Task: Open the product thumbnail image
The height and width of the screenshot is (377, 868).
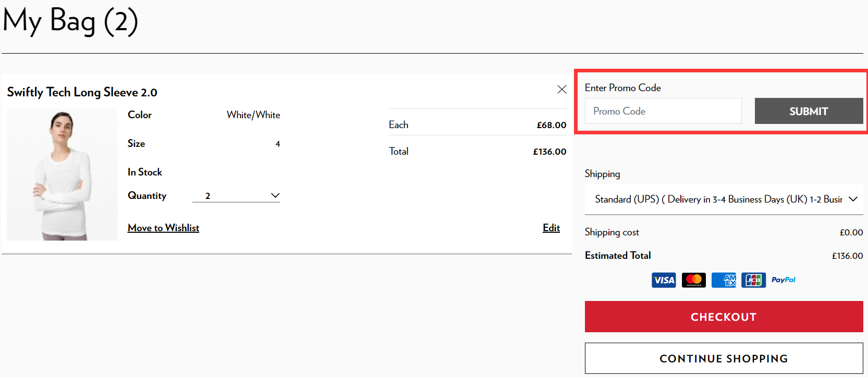Action: [x=62, y=174]
